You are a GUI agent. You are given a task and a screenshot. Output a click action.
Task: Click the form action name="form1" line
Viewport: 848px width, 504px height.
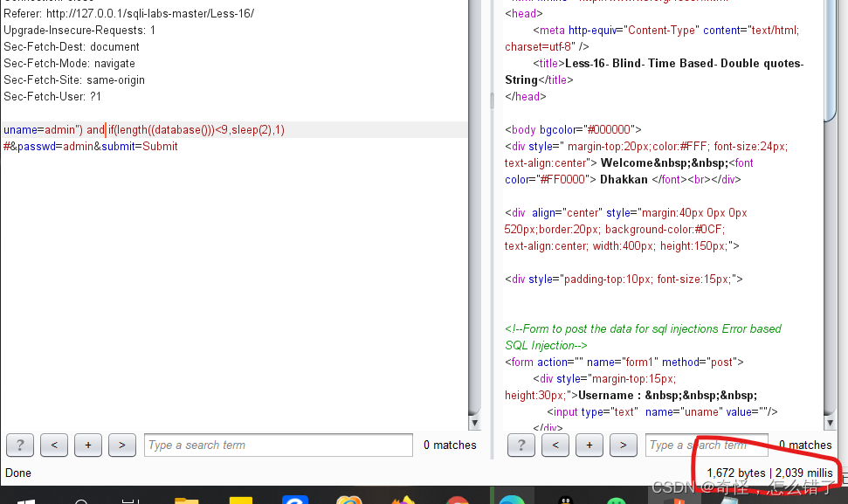pos(624,362)
